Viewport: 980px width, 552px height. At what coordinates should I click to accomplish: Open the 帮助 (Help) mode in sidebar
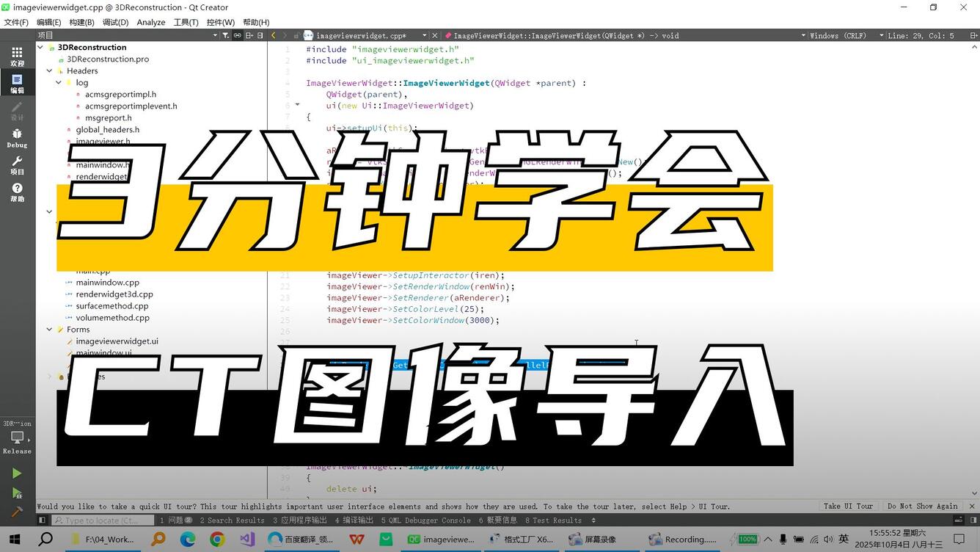pos(17,192)
